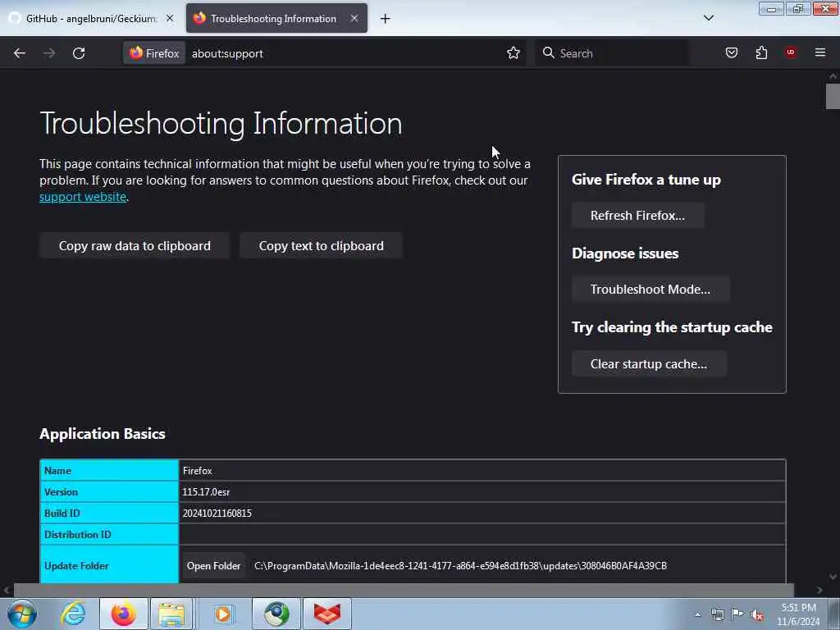The height and width of the screenshot is (630, 840).
Task: Click the scroll down arrow
Action: point(833,577)
